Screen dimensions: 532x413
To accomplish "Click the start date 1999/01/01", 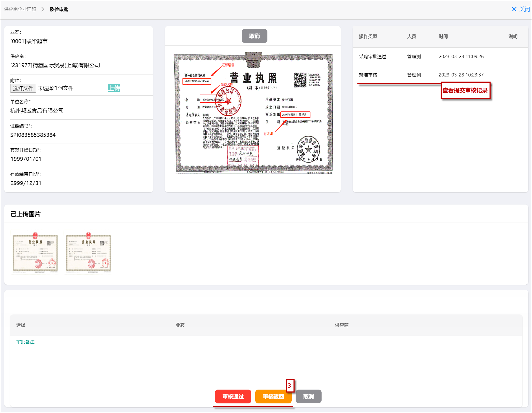I will (26, 159).
